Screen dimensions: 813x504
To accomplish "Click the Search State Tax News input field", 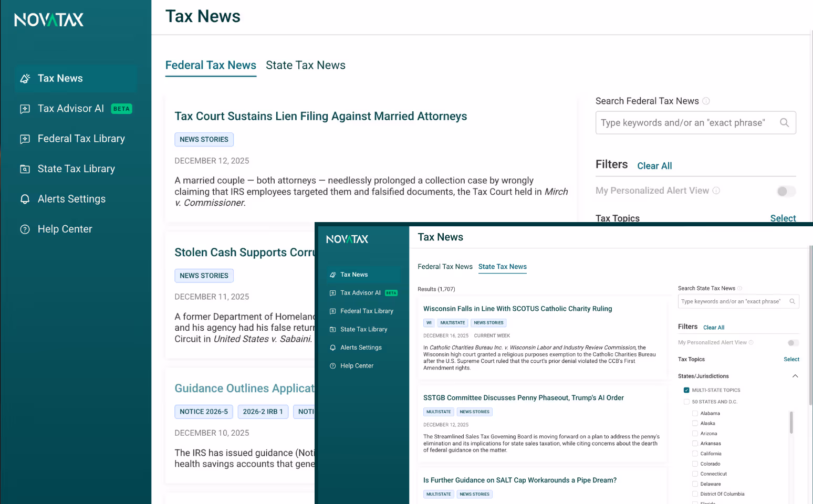I will pos(738,301).
